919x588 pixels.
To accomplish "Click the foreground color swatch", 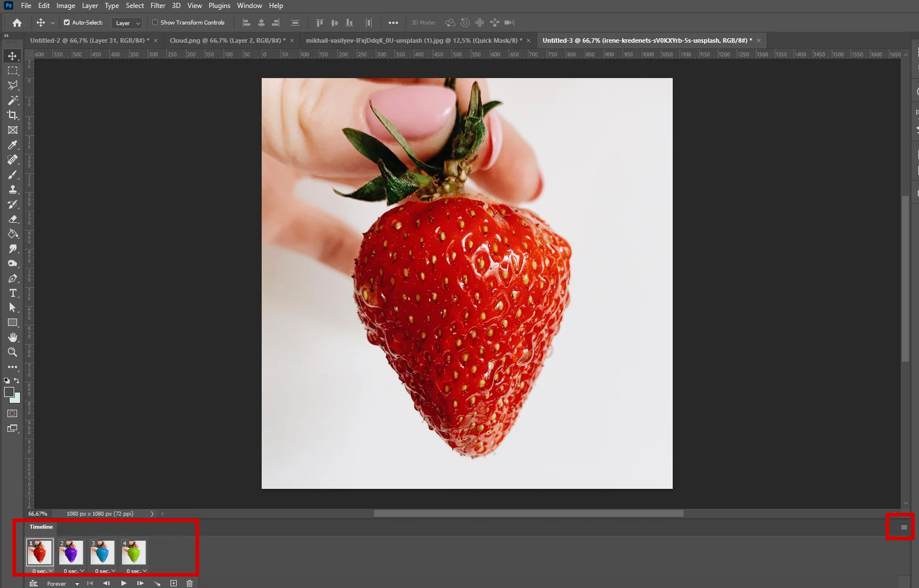I will [9, 392].
